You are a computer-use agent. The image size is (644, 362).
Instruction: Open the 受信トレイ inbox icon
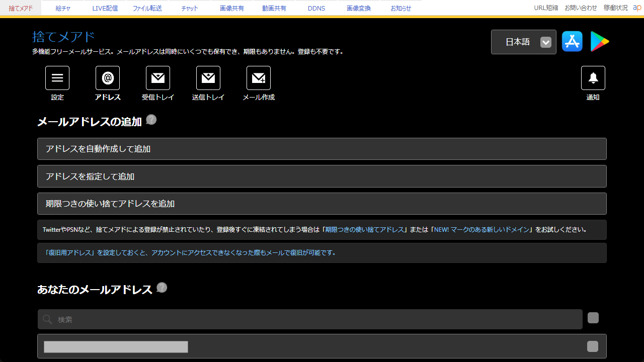click(158, 78)
